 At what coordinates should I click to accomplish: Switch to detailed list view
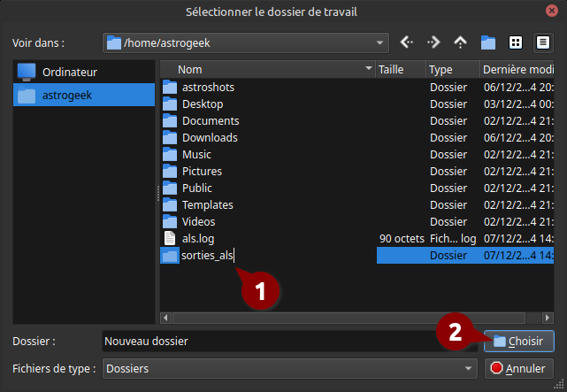coord(542,42)
